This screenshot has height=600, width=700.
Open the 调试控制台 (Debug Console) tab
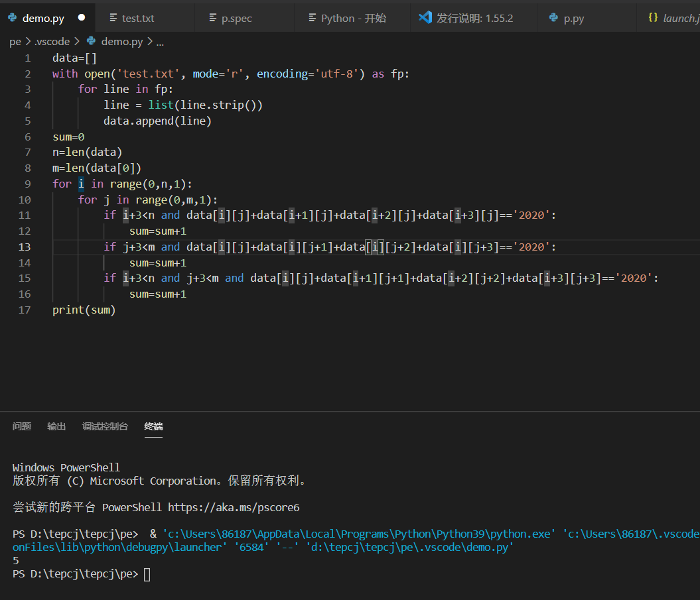(105, 426)
